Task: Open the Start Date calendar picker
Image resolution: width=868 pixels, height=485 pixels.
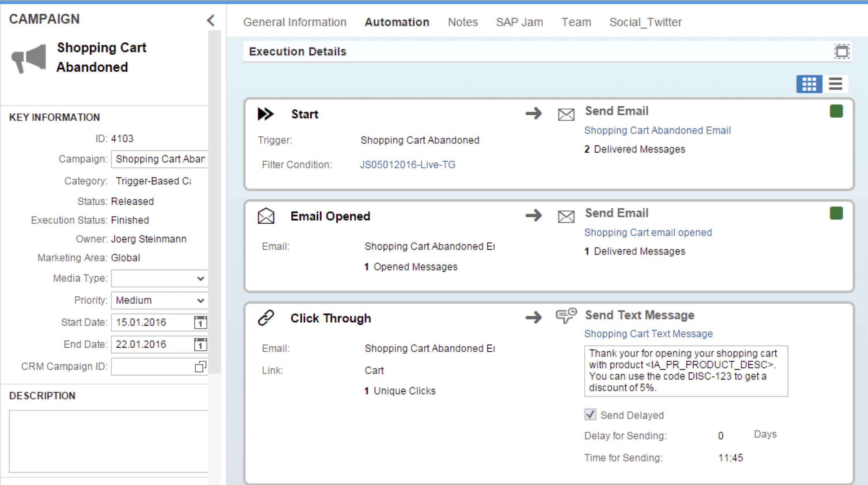Action: pos(200,322)
